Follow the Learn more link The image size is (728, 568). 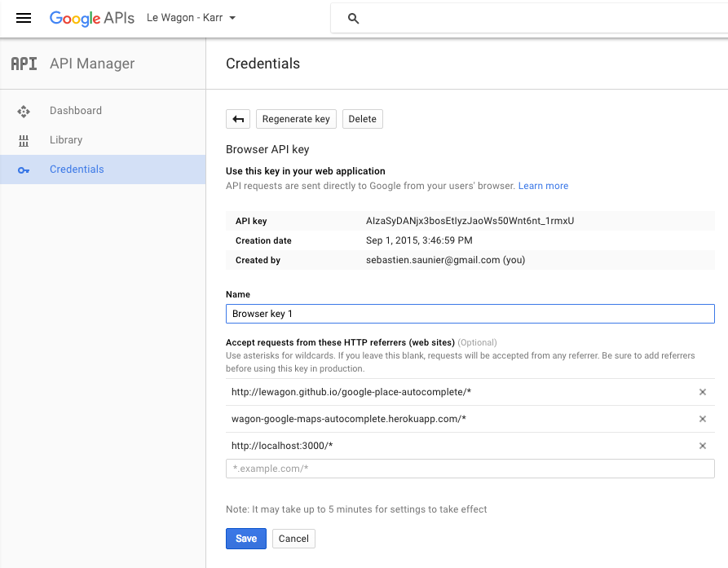click(543, 186)
